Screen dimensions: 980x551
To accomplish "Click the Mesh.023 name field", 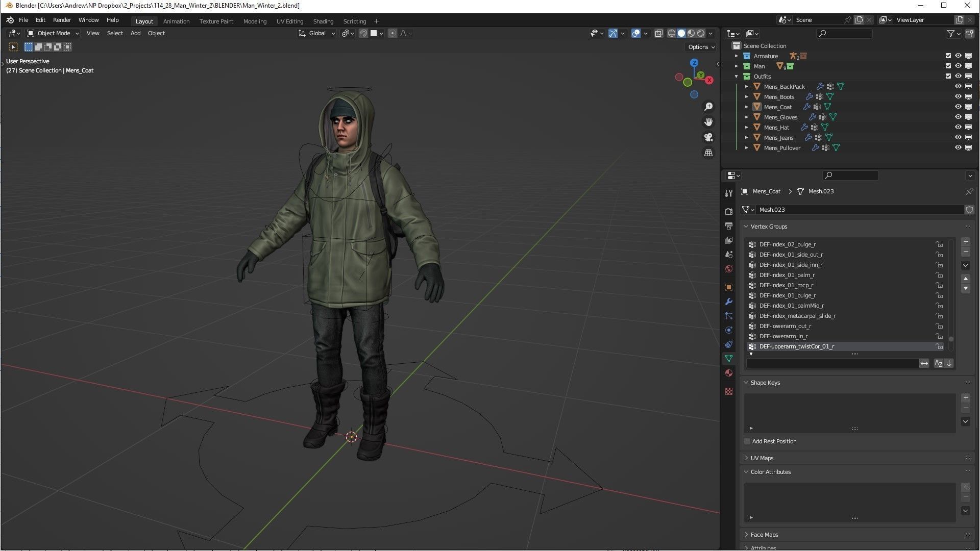I will coord(860,210).
